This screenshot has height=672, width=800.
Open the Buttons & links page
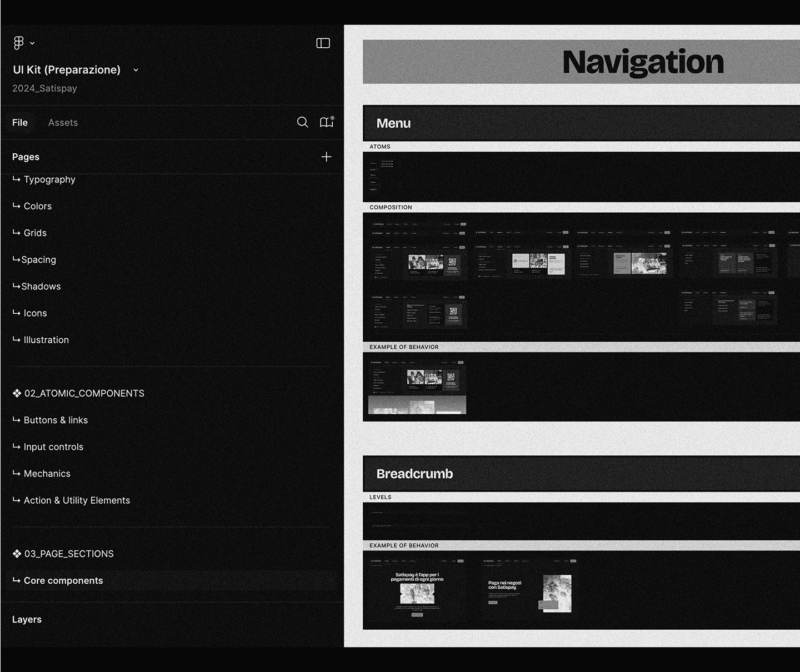[56, 420]
